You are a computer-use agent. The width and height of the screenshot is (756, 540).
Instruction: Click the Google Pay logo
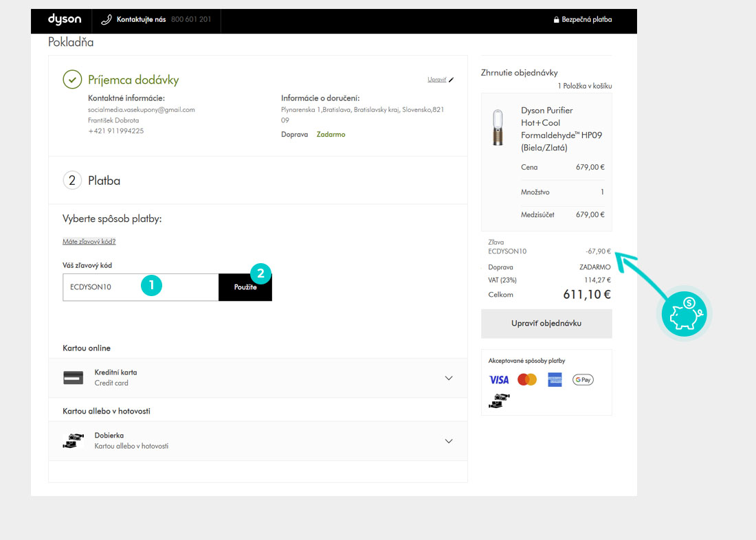583,380
